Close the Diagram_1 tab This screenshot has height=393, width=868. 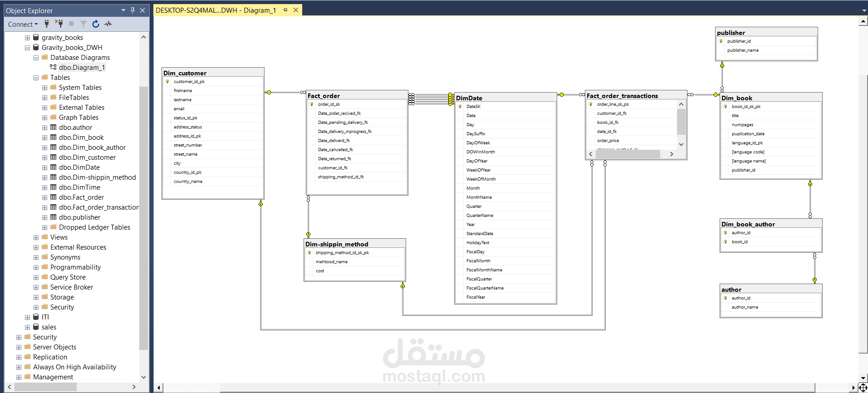pyautogui.click(x=296, y=10)
